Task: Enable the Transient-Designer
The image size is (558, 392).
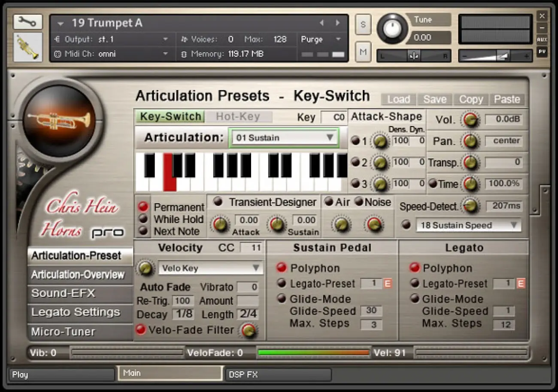Action: 218,202
